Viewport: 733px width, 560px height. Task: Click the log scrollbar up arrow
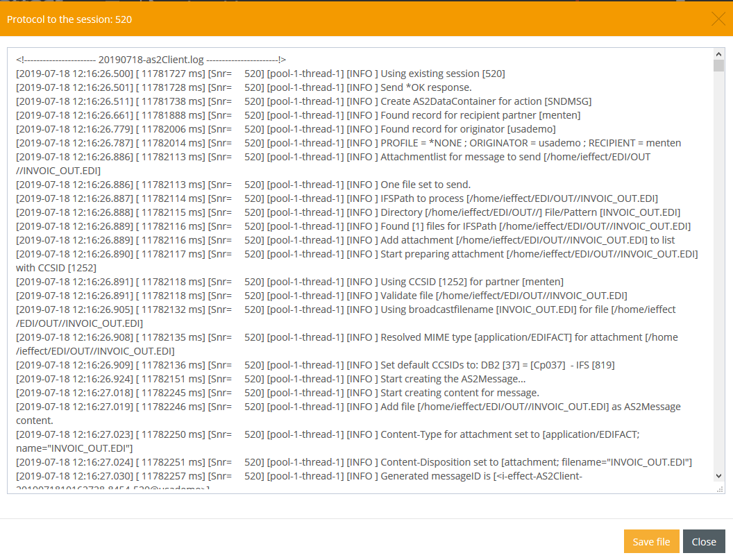pyautogui.click(x=718, y=54)
